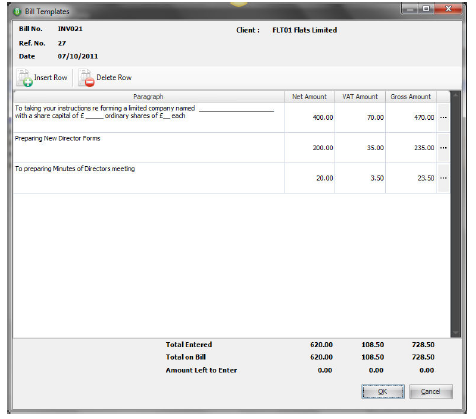Click the Net Amount column header
The image size is (476, 419).
pyautogui.click(x=309, y=97)
